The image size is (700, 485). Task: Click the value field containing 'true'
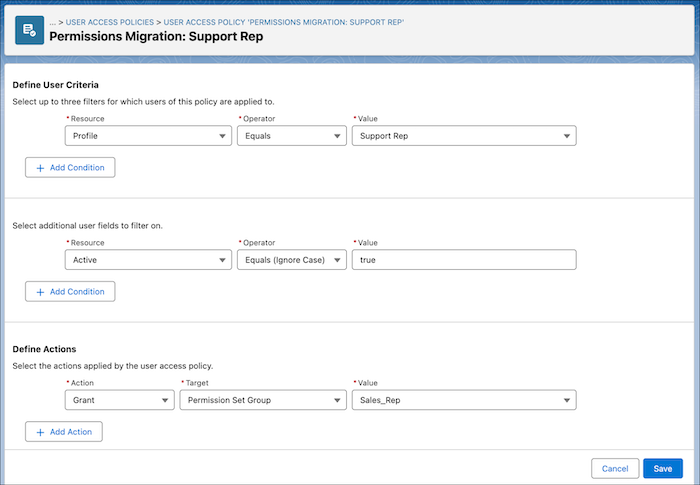pyautogui.click(x=464, y=260)
